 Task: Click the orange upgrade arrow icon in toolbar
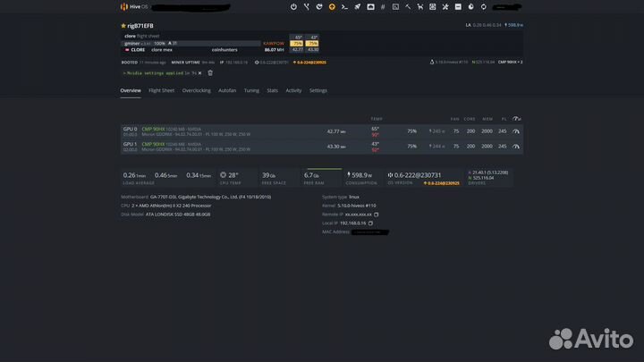pyautogui.click(x=332, y=6)
